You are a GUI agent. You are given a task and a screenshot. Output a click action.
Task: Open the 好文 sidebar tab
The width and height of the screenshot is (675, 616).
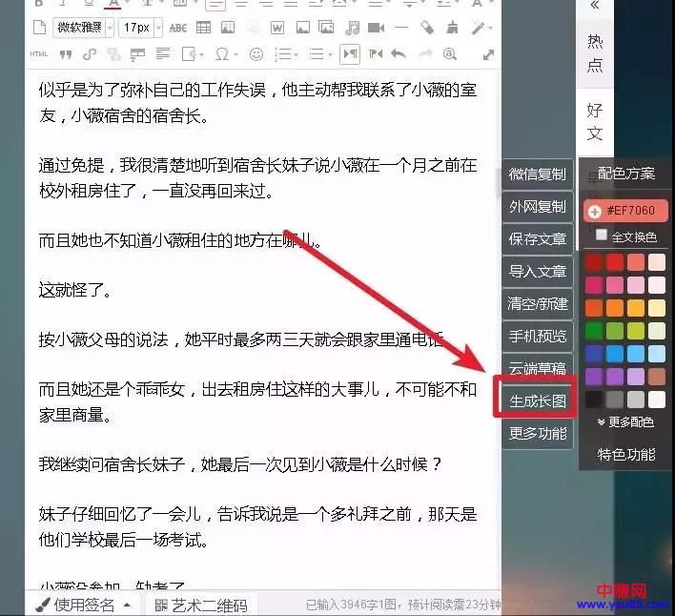[595, 122]
